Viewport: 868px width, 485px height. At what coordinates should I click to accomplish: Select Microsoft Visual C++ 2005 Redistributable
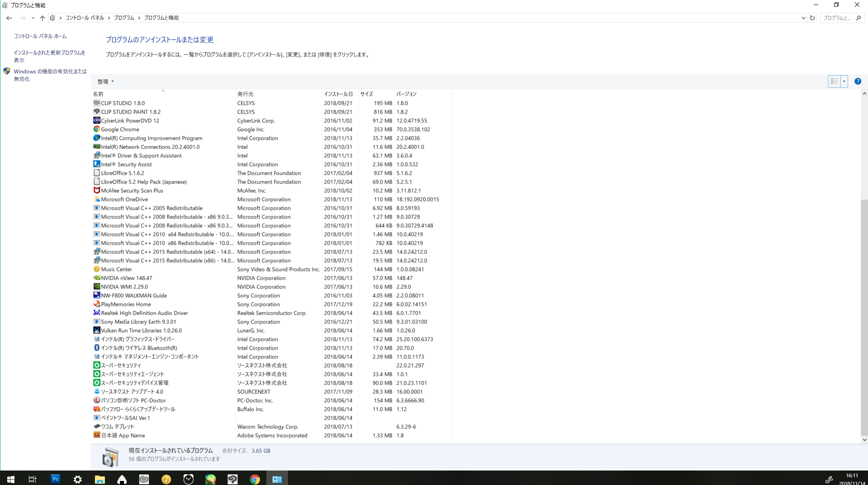(272, 208)
